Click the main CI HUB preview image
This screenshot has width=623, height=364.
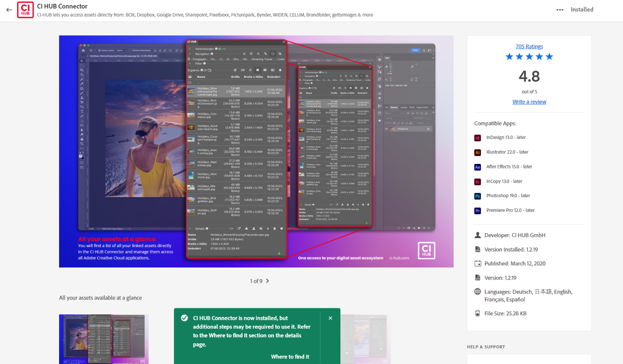pyautogui.click(x=256, y=151)
